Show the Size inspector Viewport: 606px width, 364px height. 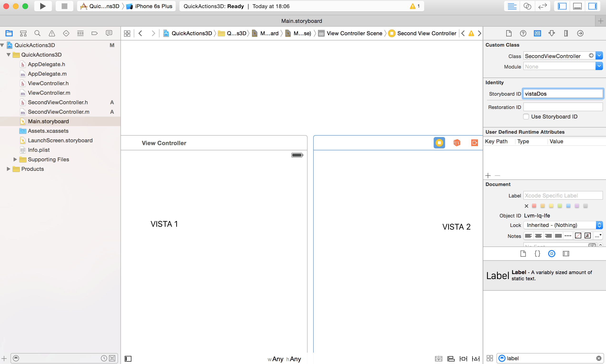(566, 33)
